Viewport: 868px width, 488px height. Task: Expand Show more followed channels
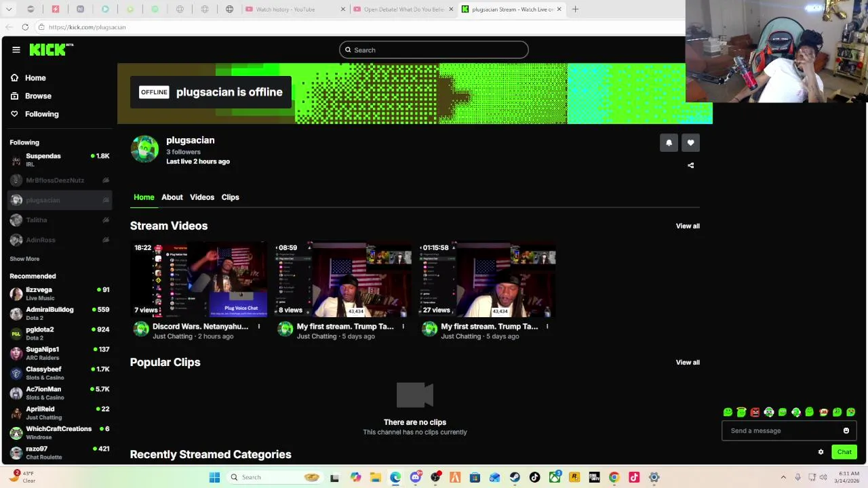click(24, 259)
